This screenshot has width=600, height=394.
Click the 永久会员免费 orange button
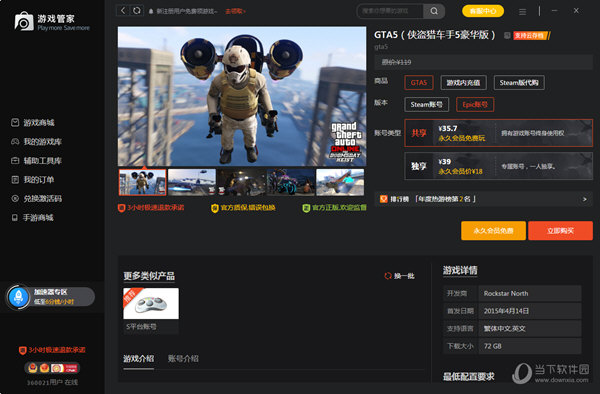click(x=493, y=231)
